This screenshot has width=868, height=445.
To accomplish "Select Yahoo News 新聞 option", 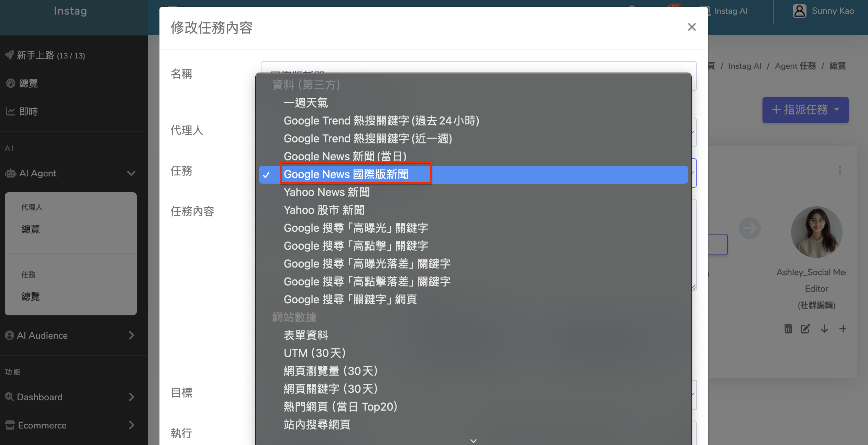I will pyautogui.click(x=326, y=192).
